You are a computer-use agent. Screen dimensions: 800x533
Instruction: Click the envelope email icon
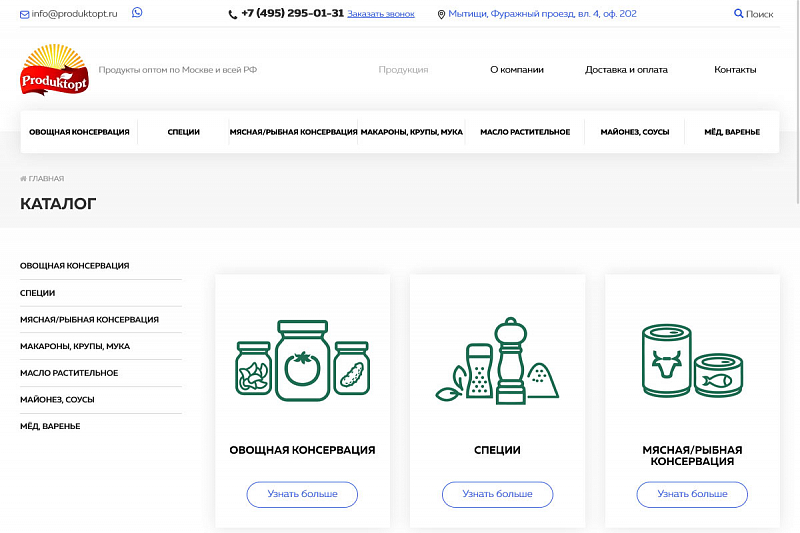coord(24,15)
